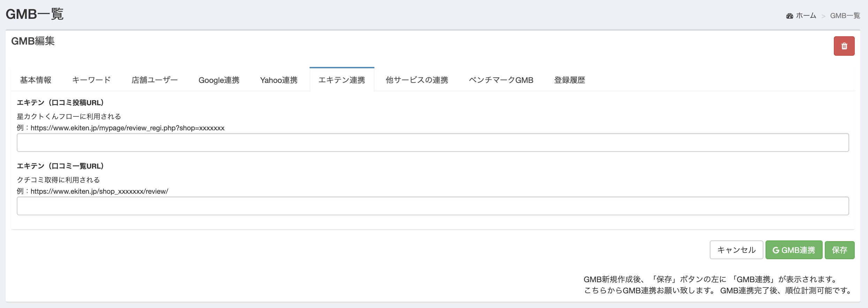This screenshot has height=308, width=868.
Task: Click the review_regi.php example URL text
Action: 128,128
